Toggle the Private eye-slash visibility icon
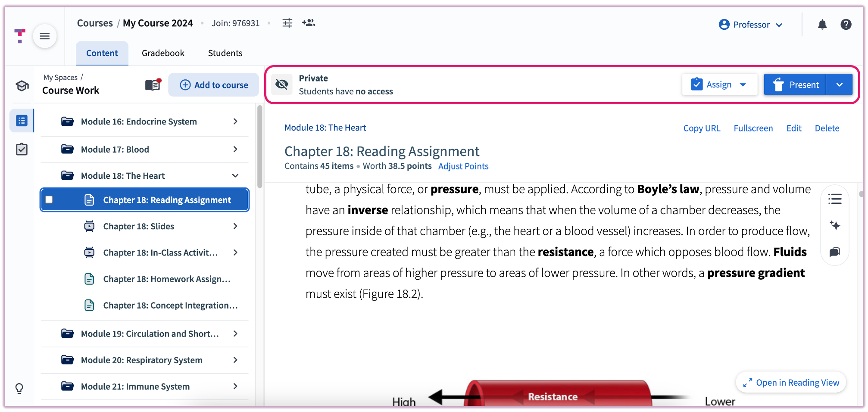Viewport: 868px width, 412px height. [281, 84]
